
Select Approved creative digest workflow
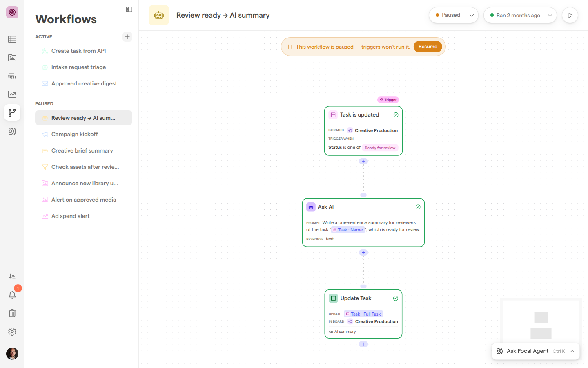(x=84, y=83)
